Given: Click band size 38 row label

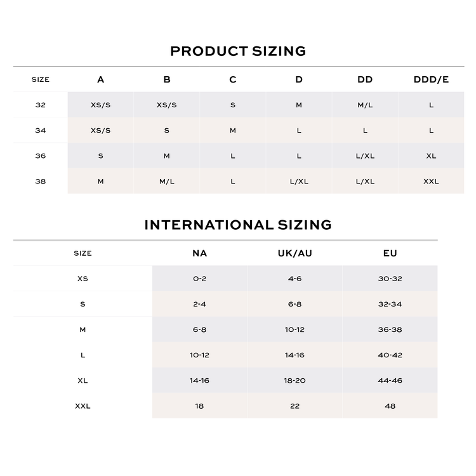Looking at the screenshot, I should [41, 182].
